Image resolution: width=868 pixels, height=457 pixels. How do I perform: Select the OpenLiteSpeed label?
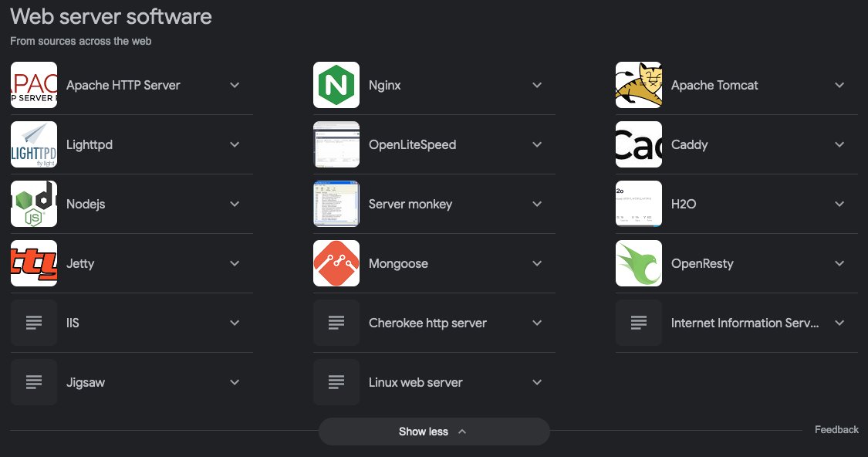click(x=413, y=144)
